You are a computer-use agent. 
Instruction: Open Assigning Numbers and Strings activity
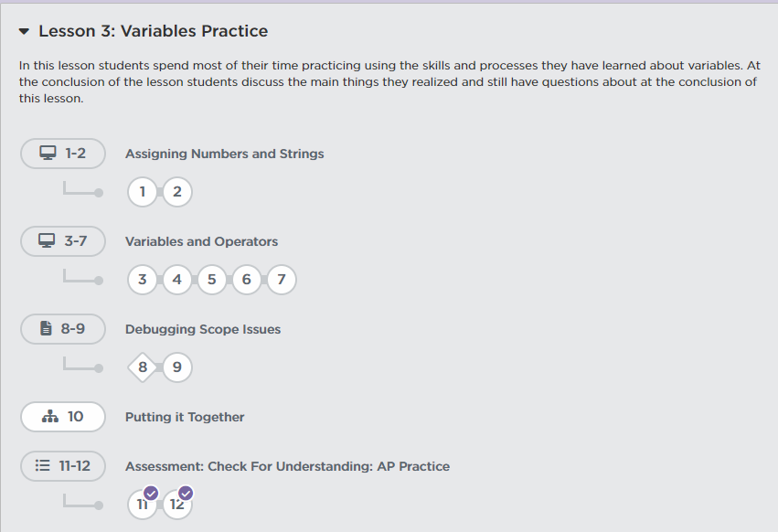click(224, 154)
